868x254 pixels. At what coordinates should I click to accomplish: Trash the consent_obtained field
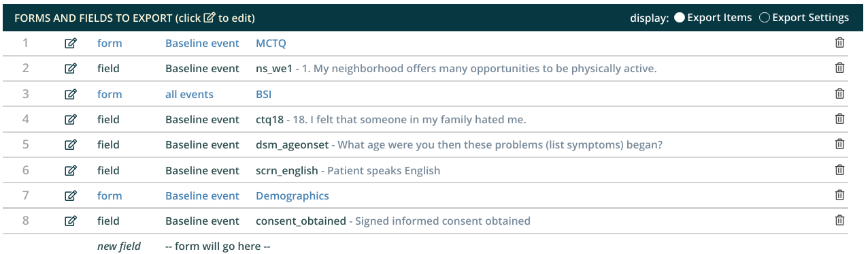click(840, 221)
